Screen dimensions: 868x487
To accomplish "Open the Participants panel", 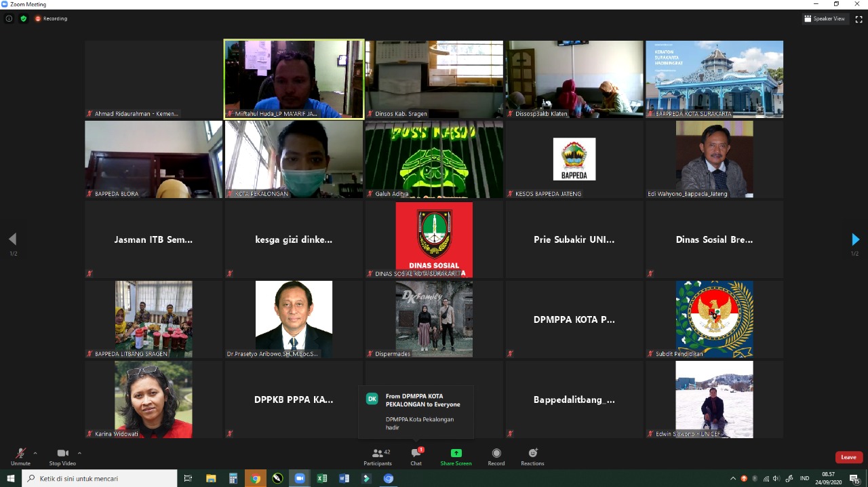I will pyautogui.click(x=377, y=456).
